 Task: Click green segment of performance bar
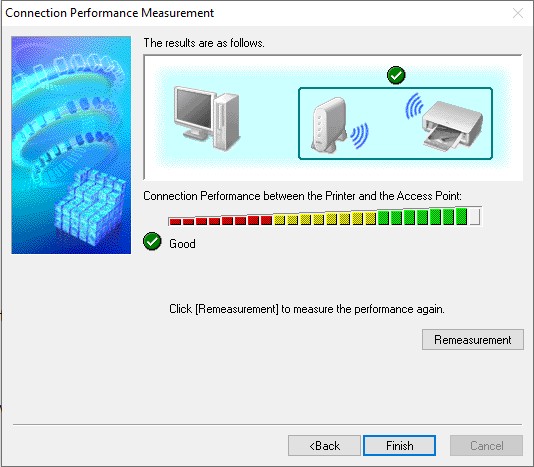[422, 216]
